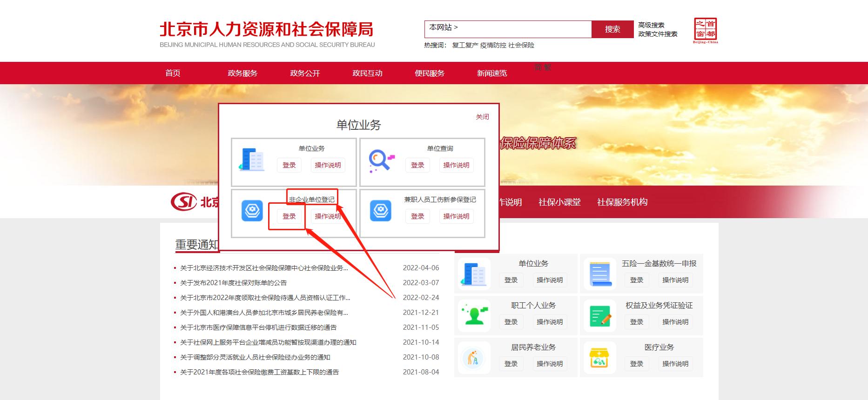
Task: Click the 五险一金基数统一申报 document icon
Action: click(600, 274)
